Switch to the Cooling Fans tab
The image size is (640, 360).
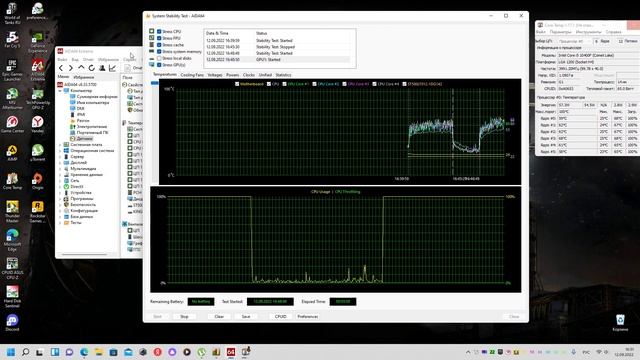pyautogui.click(x=192, y=75)
